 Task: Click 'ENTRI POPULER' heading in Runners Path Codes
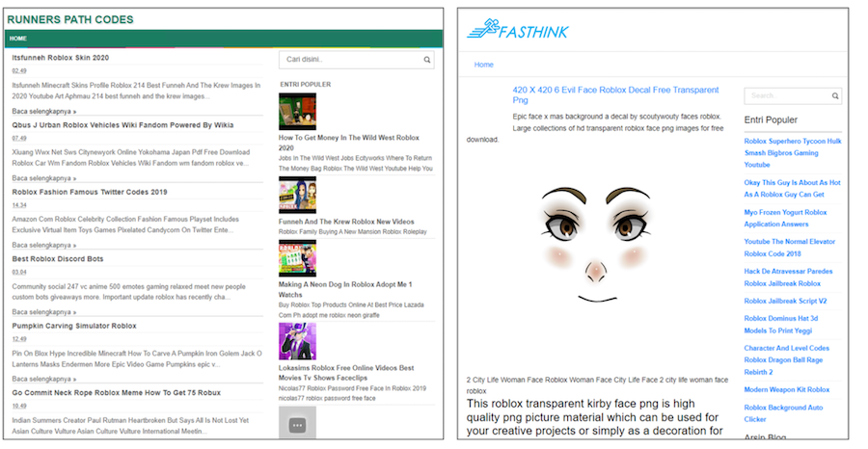pos(305,85)
